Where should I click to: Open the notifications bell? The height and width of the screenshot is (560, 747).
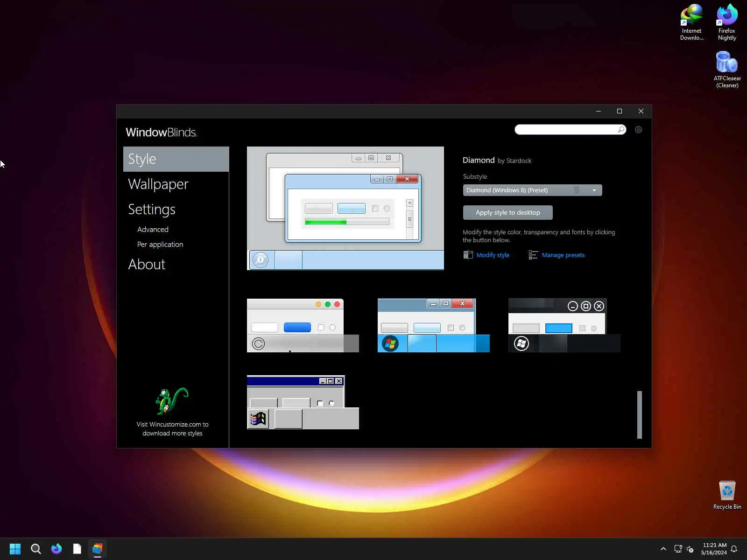[x=734, y=549]
